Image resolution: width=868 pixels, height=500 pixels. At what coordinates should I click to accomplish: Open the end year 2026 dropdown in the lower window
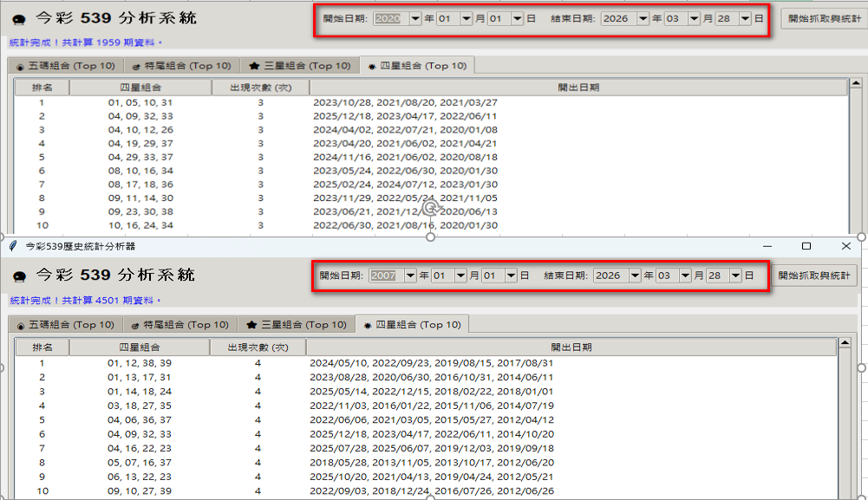click(634, 276)
